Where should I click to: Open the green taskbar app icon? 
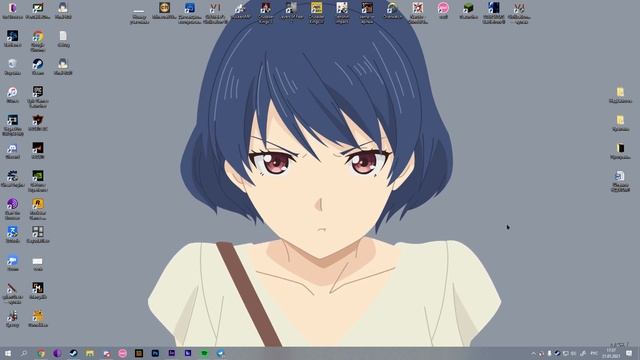204,353
